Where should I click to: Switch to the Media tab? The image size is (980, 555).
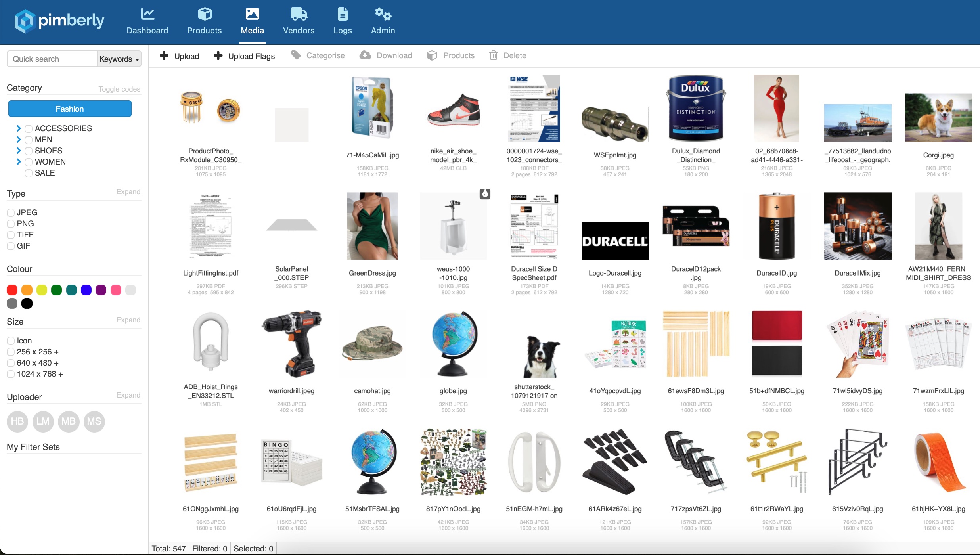(x=252, y=21)
